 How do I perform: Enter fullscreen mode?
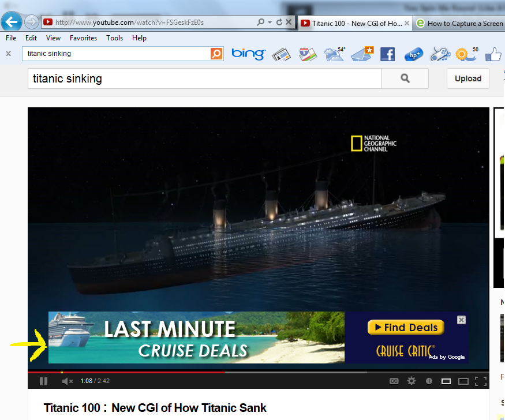pos(481,381)
